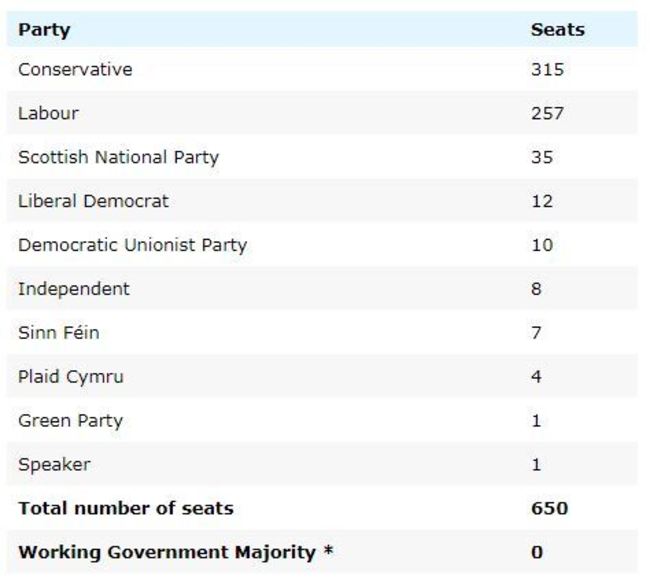
Task: Click the Seats column header
Action: (x=557, y=29)
